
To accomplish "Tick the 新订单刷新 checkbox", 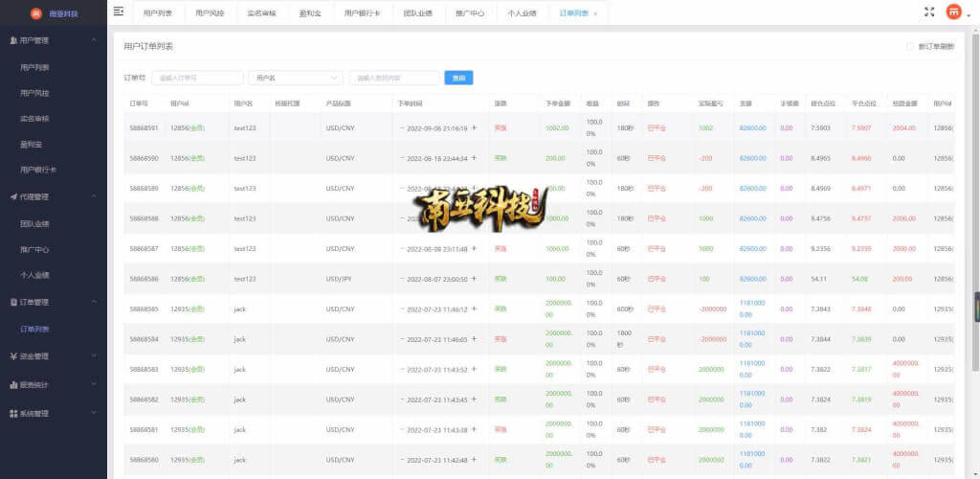I will [x=909, y=46].
